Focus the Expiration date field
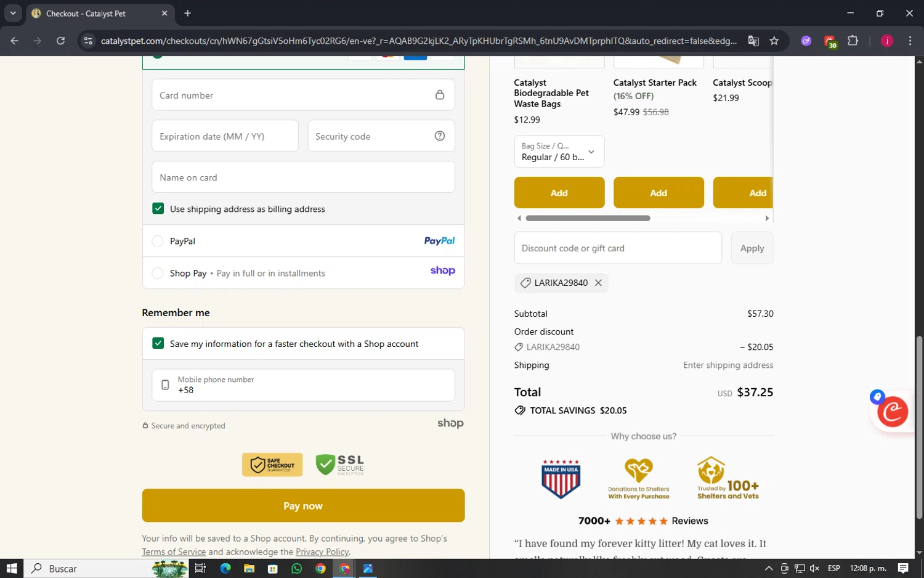Viewport: 924px width, 578px height. pos(225,136)
